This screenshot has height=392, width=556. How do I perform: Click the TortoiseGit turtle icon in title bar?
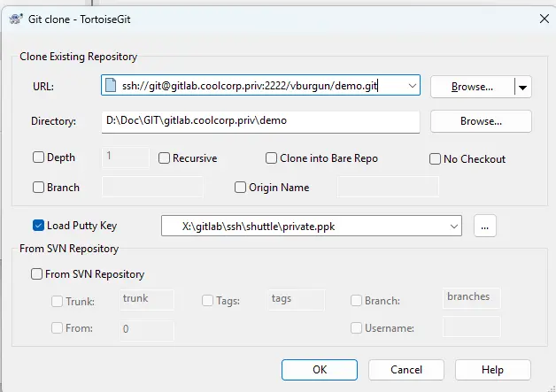coord(16,19)
